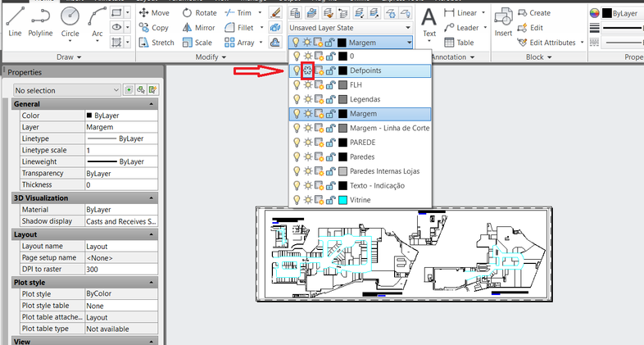Activate the Fillet command
The height and width of the screenshot is (345, 644).
[239, 28]
